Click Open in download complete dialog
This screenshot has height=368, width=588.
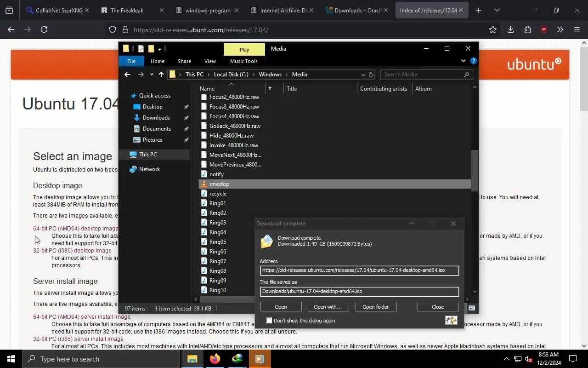pos(281,307)
